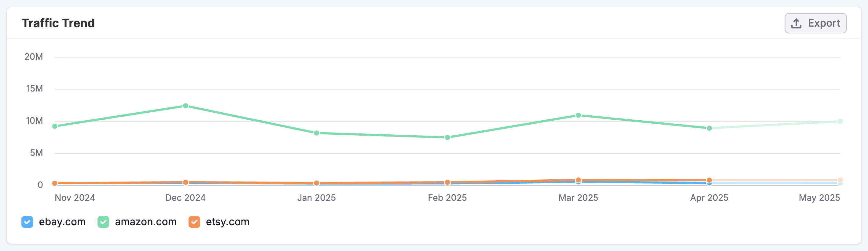868x251 pixels.
Task: Select amazon.com's Dec 2024 data point
Action: [185, 106]
